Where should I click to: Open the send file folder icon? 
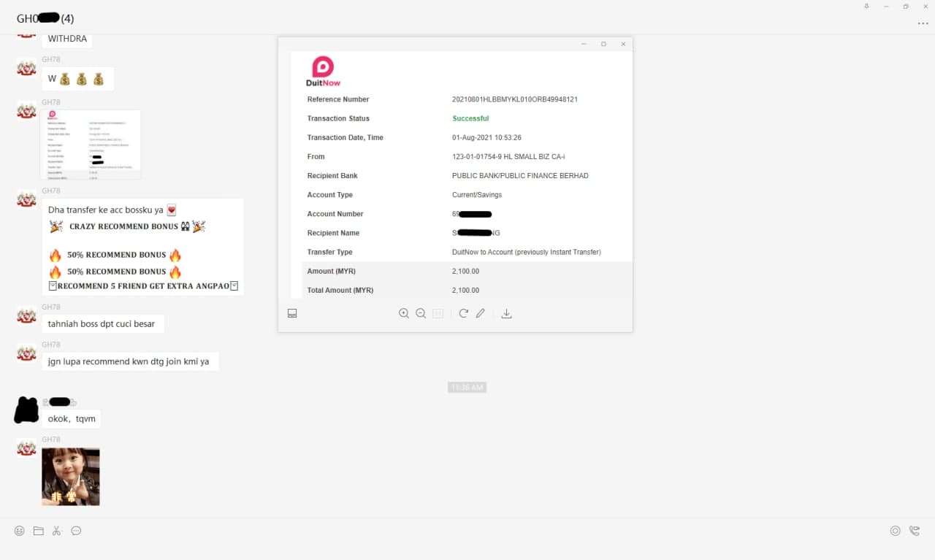[x=39, y=531]
